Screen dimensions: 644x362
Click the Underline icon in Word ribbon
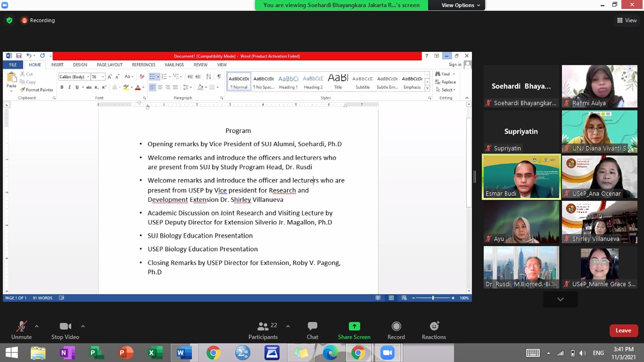point(76,87)
